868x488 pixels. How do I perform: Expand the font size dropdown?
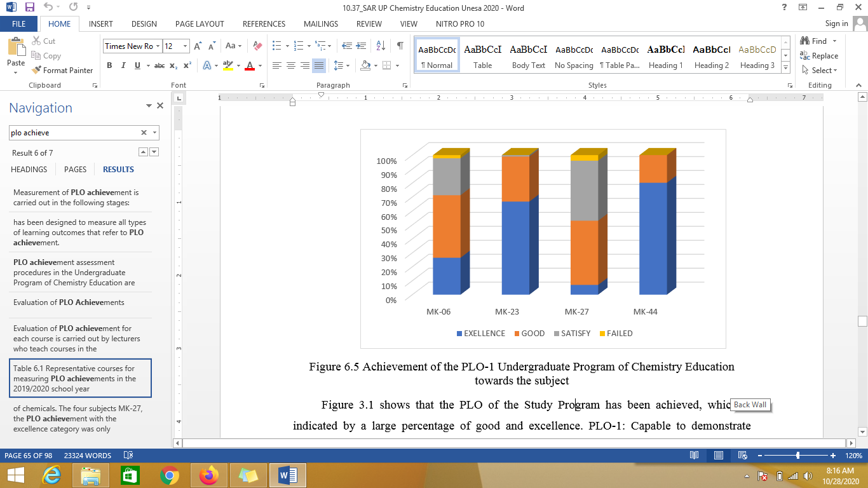185,46
